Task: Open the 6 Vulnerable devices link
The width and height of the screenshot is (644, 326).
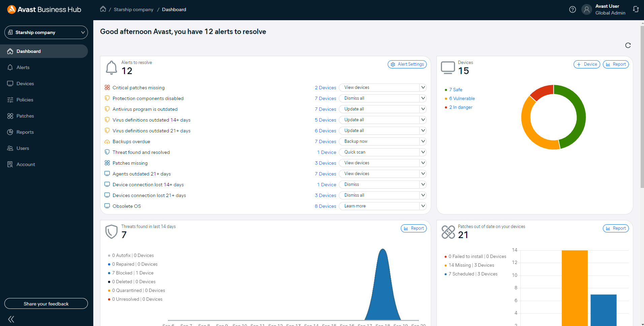Action: [x=462, y=98]
